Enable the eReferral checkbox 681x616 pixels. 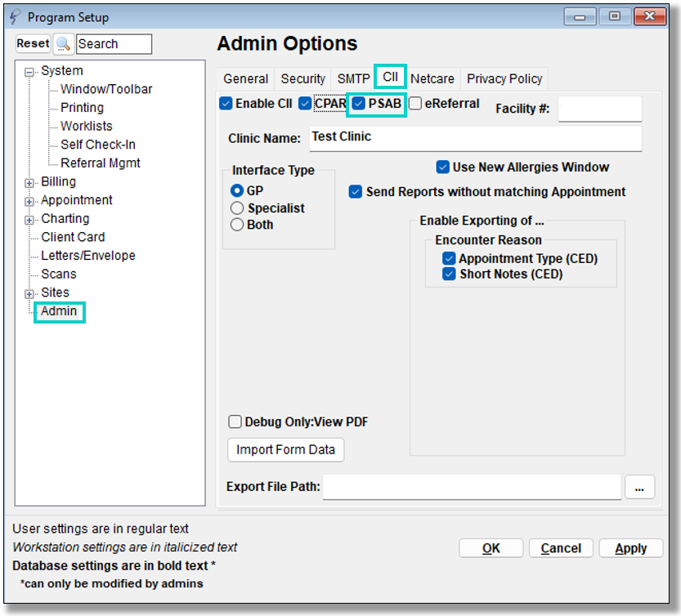point(415,104)
